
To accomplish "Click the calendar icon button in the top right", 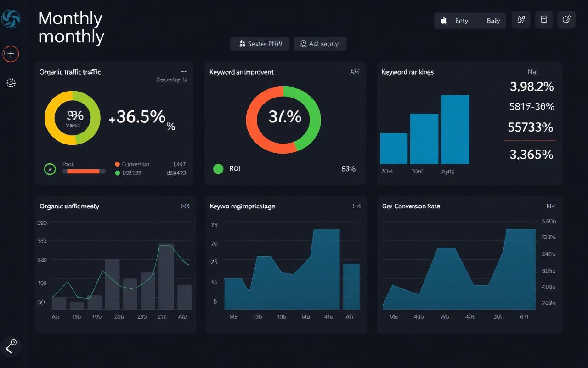I will click(x=544, y=20).
